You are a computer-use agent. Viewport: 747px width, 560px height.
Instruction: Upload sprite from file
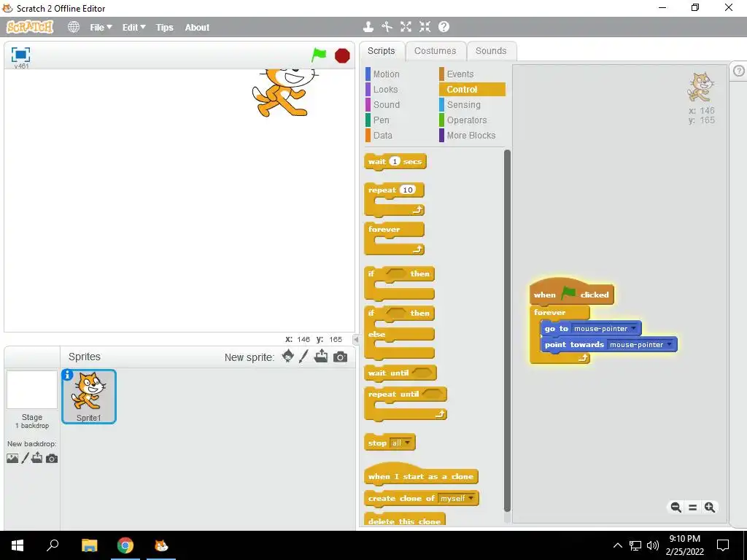(x=321, y=356)
